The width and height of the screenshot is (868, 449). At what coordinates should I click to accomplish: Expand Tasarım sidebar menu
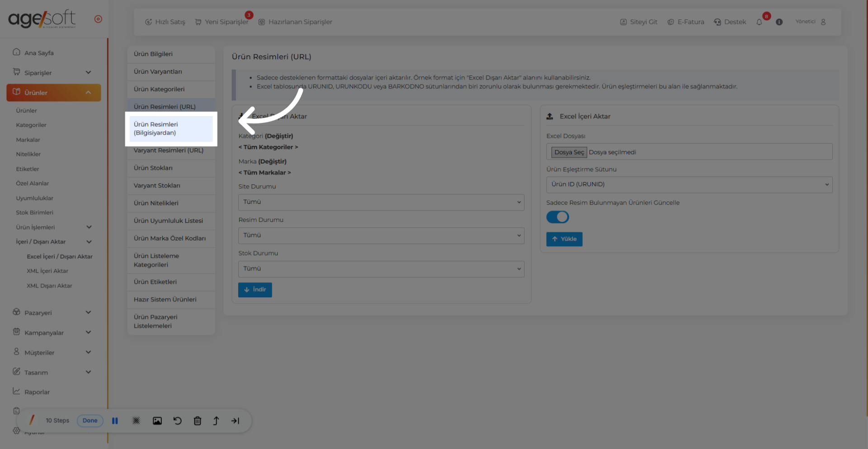pos(53,372)
